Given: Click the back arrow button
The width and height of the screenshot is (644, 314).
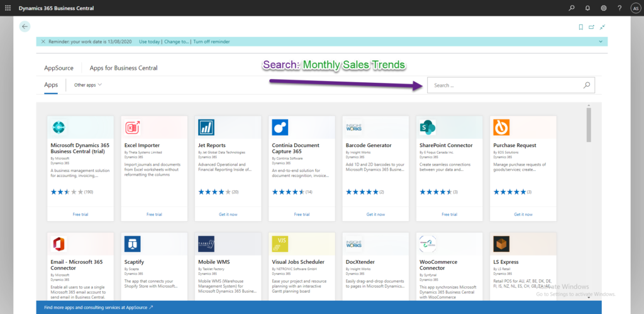Looking at the screenshot, I should (x=25, y=26).
